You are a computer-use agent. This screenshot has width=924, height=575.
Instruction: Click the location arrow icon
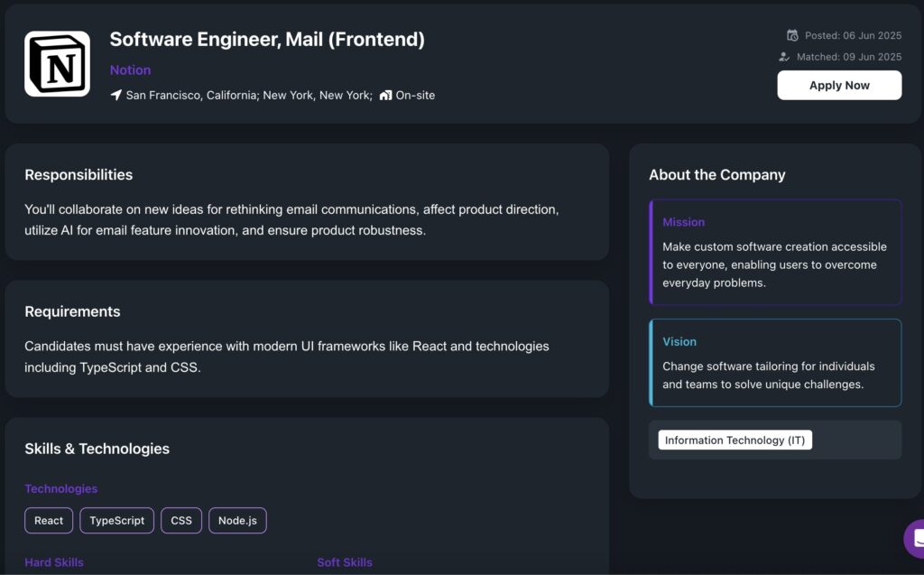(116, 95)
